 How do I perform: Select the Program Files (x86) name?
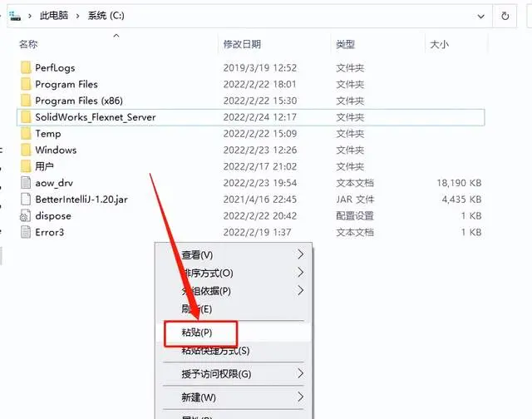(x=79, y=101)
